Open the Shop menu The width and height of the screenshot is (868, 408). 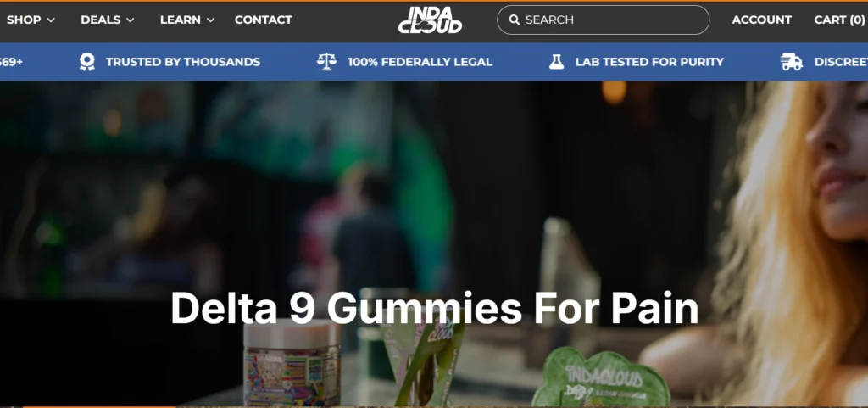24,20
